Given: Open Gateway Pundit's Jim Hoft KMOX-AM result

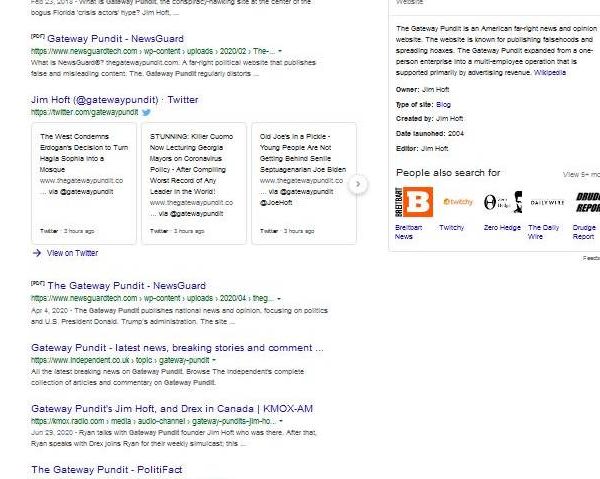Looking at the screenshot, I should (171, 409).
